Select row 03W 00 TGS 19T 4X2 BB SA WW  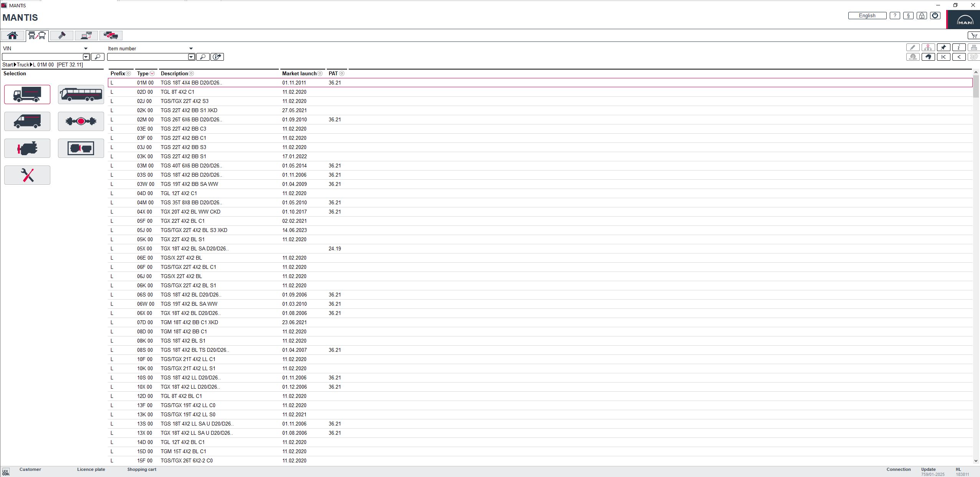(x=540, y=184)
